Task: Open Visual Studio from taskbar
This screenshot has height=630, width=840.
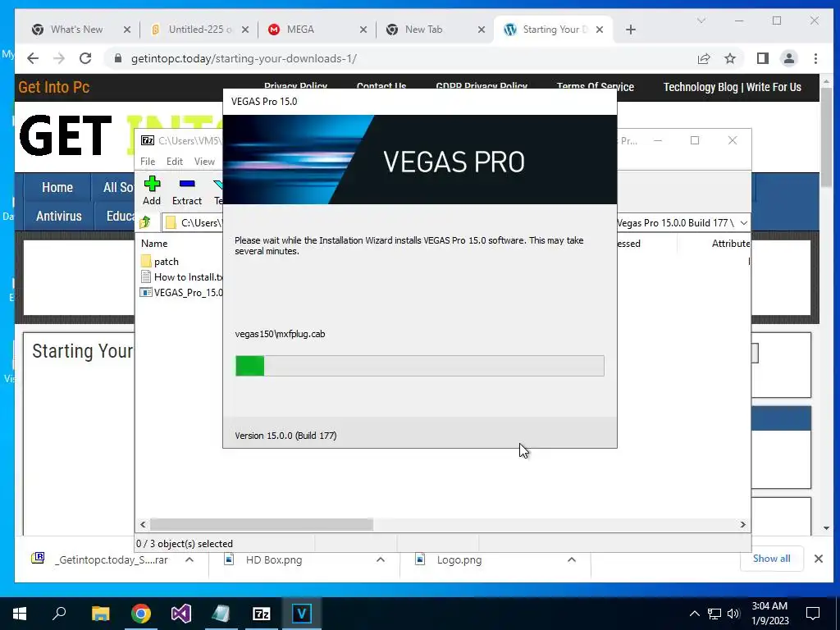Action: 181,614
